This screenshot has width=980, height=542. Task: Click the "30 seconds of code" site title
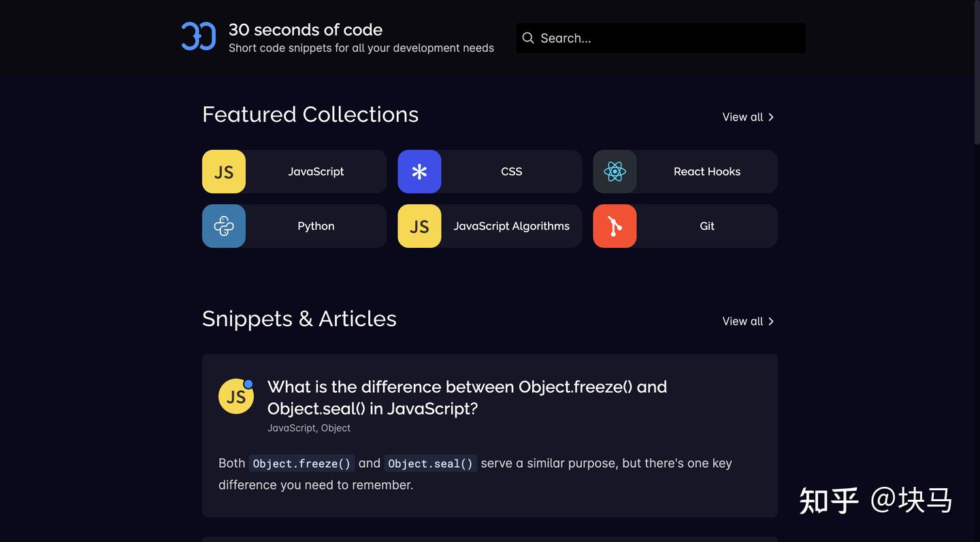pyautogui.click(x=305, y=30)
